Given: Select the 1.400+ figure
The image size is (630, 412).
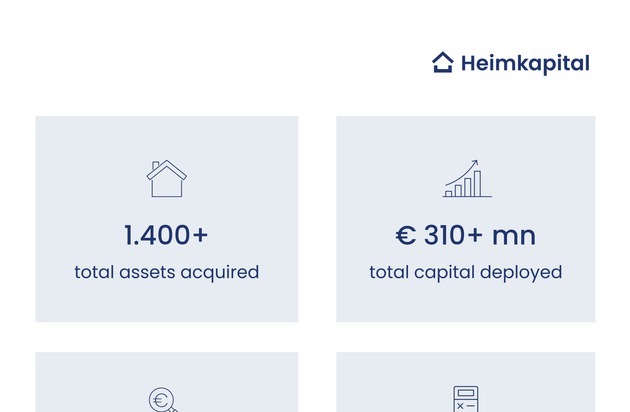Looking at the screenshot, I should point(167,236).
